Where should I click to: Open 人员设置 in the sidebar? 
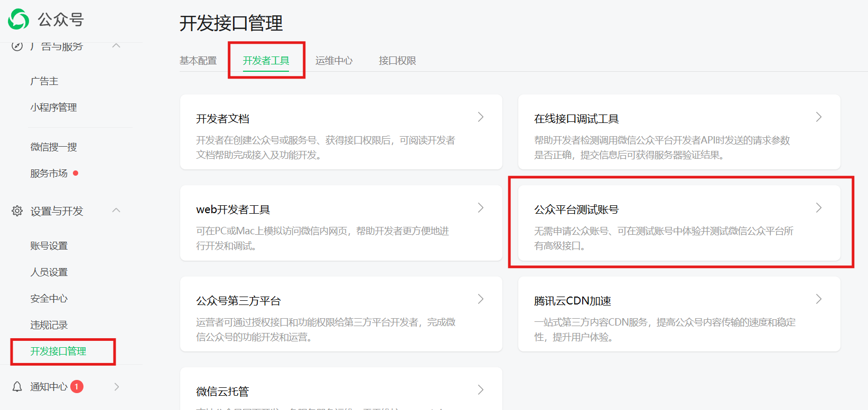tap(49, 272)
